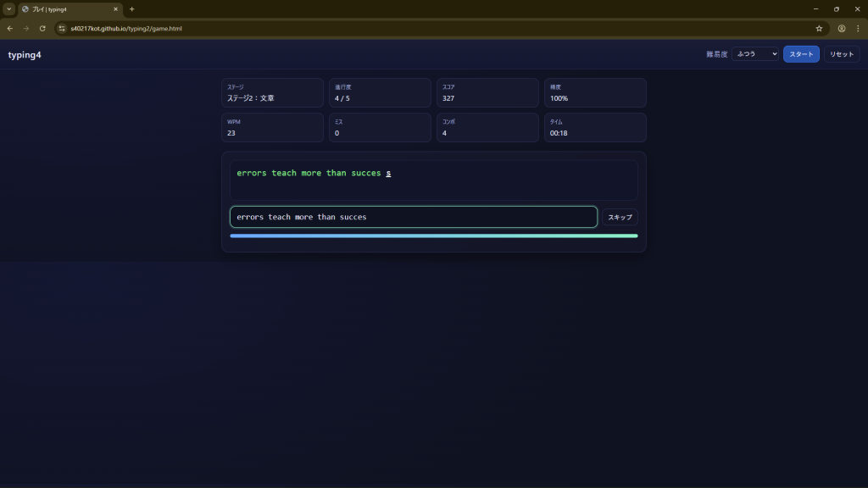Bookmark this page with the star icon
Screen dimensions: 868x488
coord(819,28)
